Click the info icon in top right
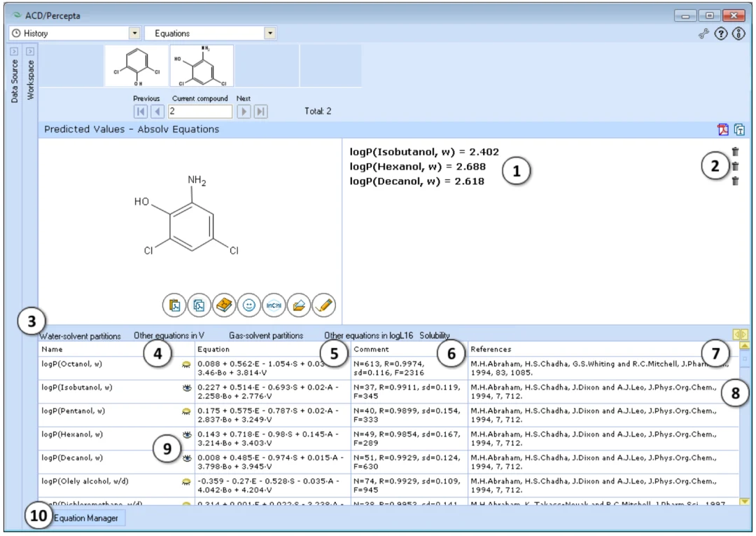 (x=738, y=34)
